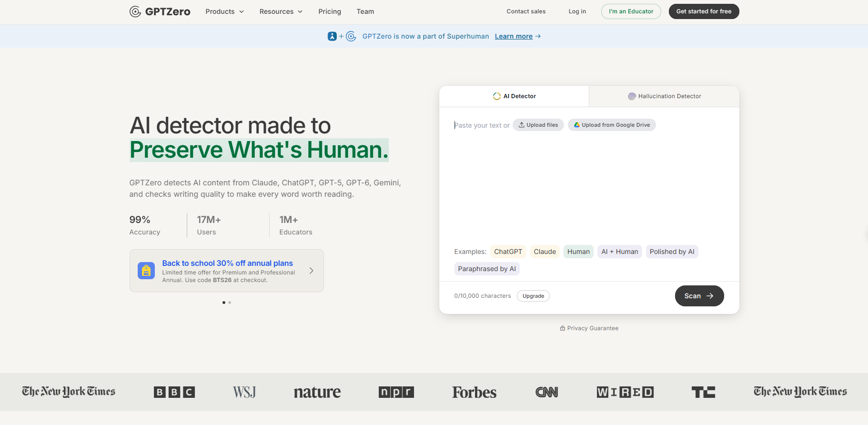This screenshot has width=868, height=425.
Task: Click the WIRED logo
Action: [x=625, y=392]
